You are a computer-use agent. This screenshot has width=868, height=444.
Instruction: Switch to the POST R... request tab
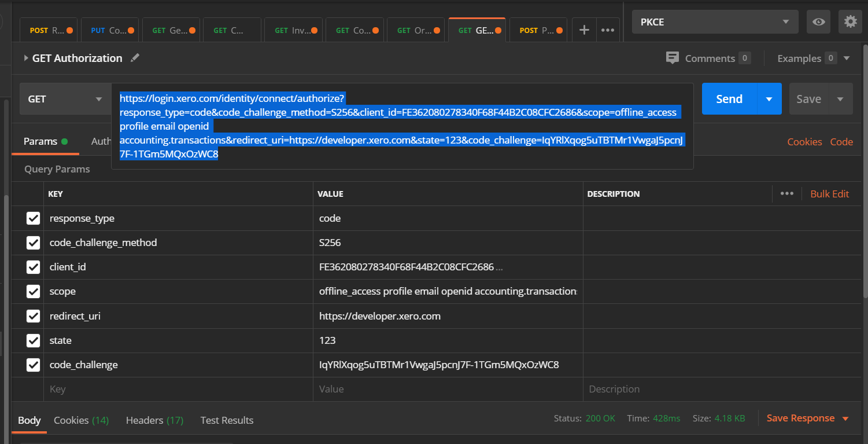(x=48, y=30)
